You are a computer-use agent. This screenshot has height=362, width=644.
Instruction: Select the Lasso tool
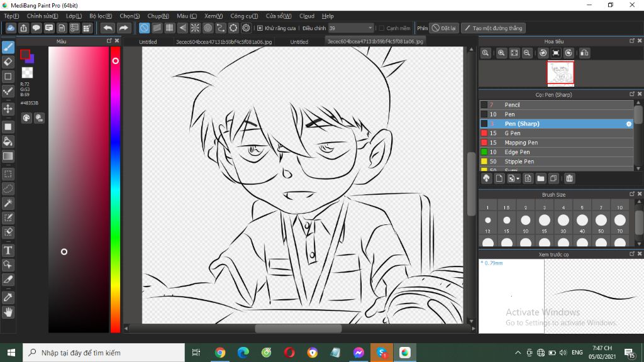[x=8, y=189]
